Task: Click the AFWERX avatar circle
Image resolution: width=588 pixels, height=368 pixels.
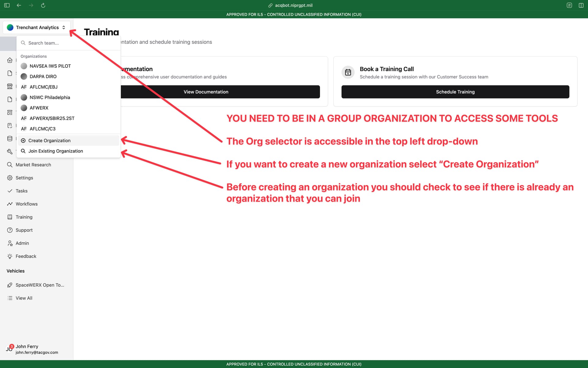Action: click(24, 108)
